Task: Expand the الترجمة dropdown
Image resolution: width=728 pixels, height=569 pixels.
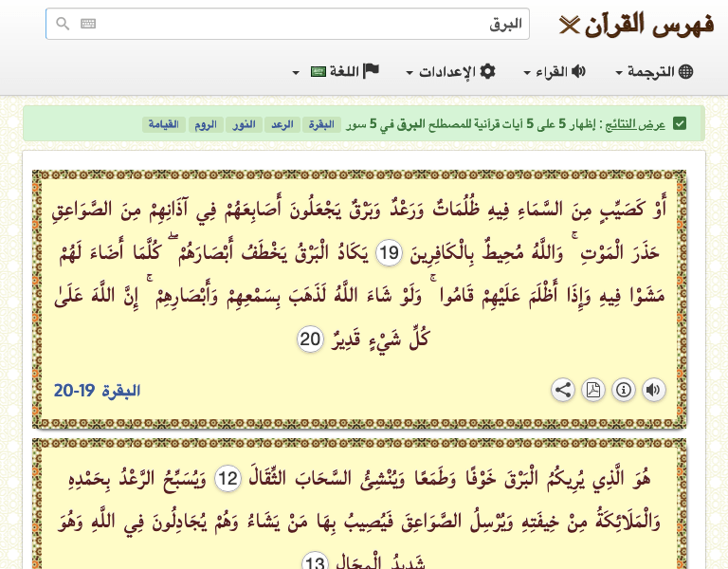Action: point(654,71)
